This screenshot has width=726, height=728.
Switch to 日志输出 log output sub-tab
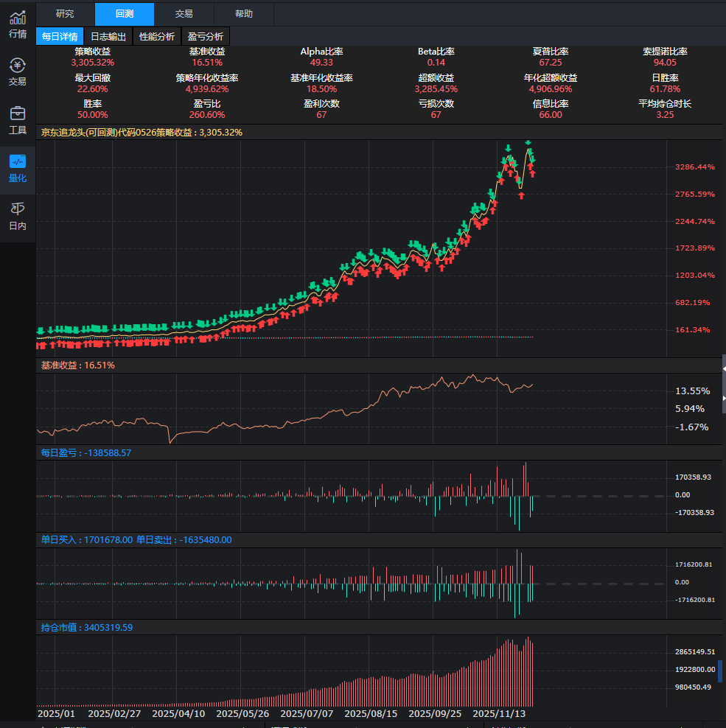pyautogui.click(x=108, y=36)
